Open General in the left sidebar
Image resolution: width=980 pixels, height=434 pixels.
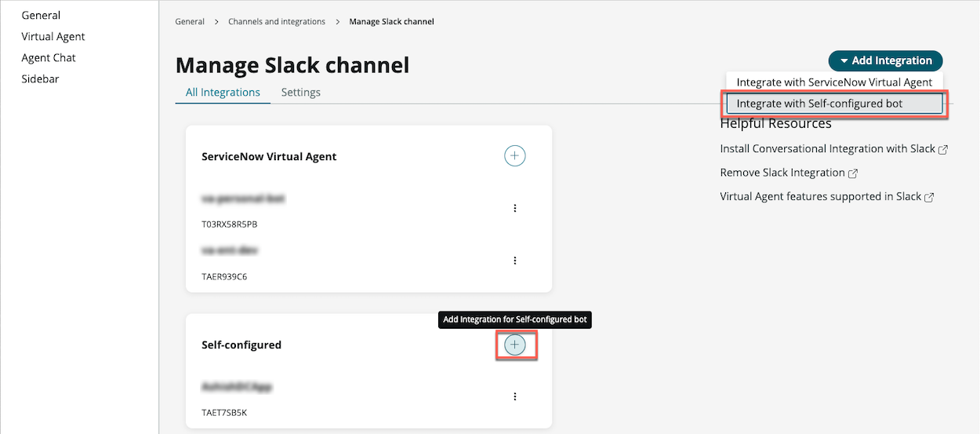pos(41,15)
